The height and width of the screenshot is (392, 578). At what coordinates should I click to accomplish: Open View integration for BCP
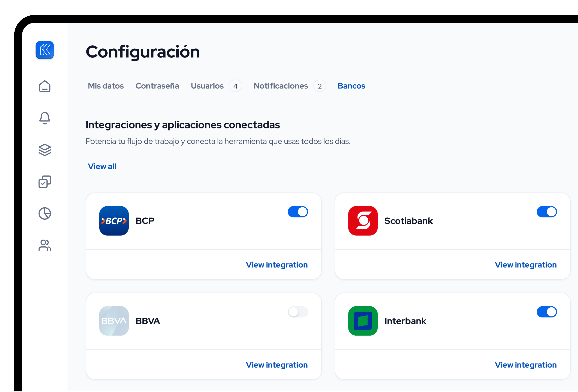(x=277, y=265)
